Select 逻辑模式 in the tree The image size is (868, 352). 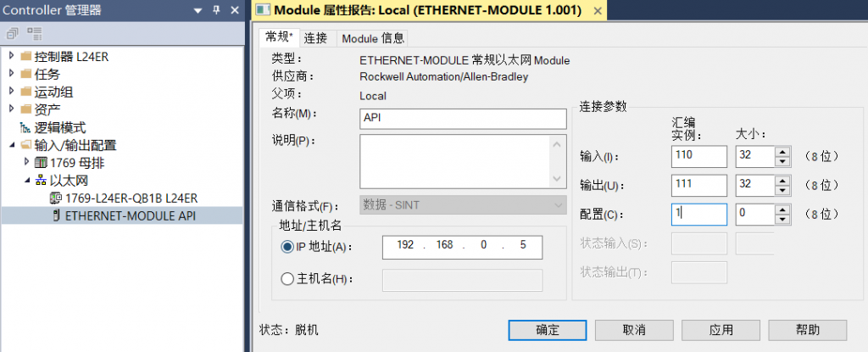(x=60, y=127)
